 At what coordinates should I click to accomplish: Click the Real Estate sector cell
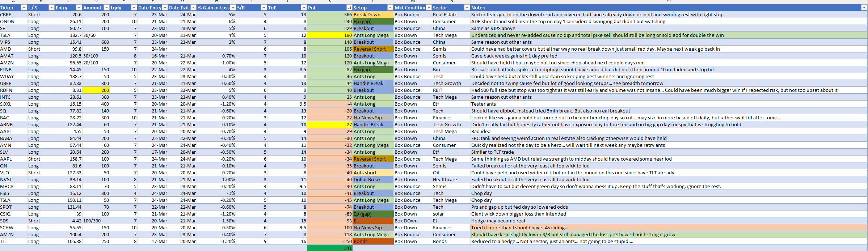coord(451,14)
